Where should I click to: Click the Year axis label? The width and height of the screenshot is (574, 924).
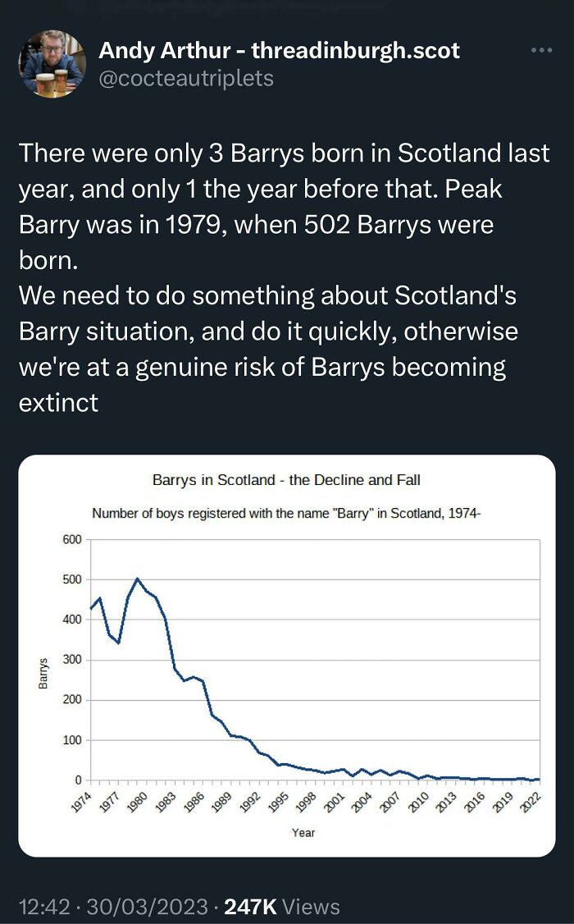tap(304, 831)
